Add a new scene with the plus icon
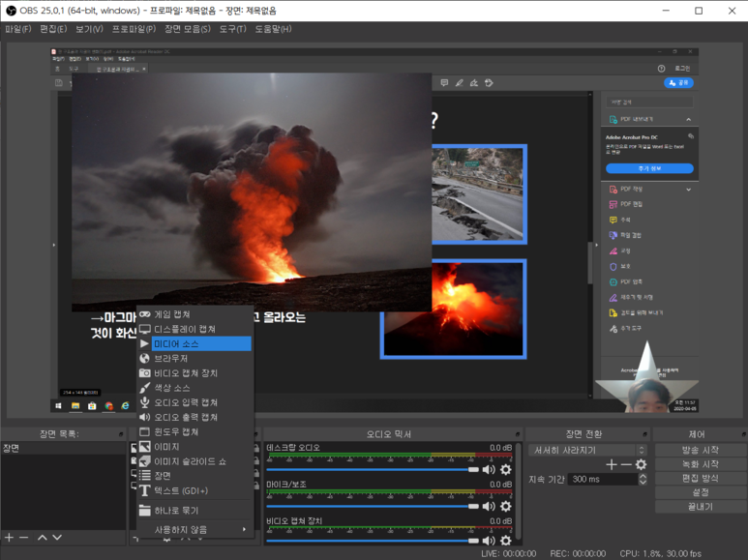Screen dimensions: 748x560 coord(9,538)
